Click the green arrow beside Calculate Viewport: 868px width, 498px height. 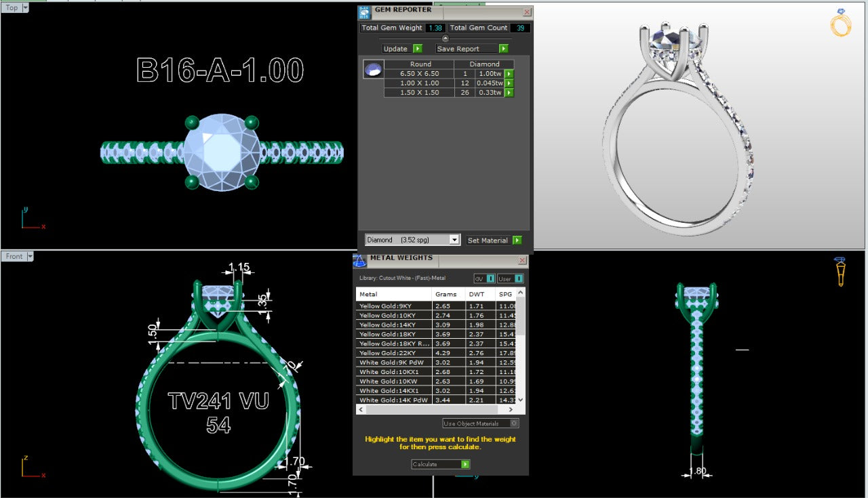465,464
